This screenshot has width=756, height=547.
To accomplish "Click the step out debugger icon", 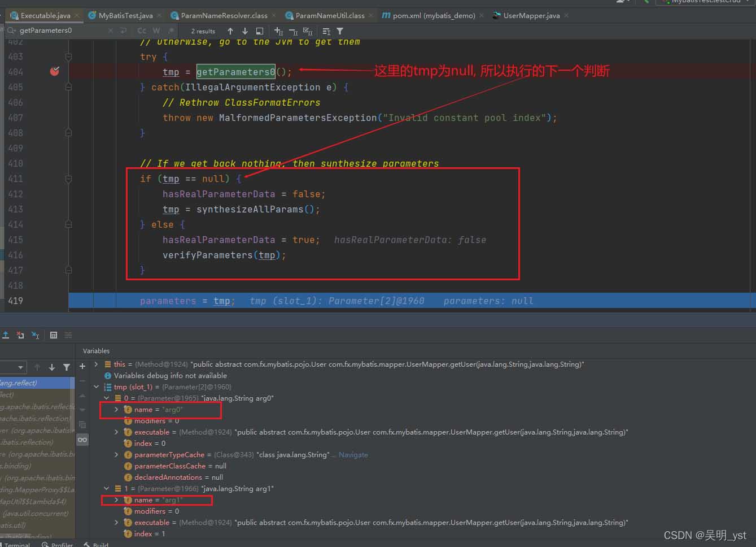I will [6, 335].
